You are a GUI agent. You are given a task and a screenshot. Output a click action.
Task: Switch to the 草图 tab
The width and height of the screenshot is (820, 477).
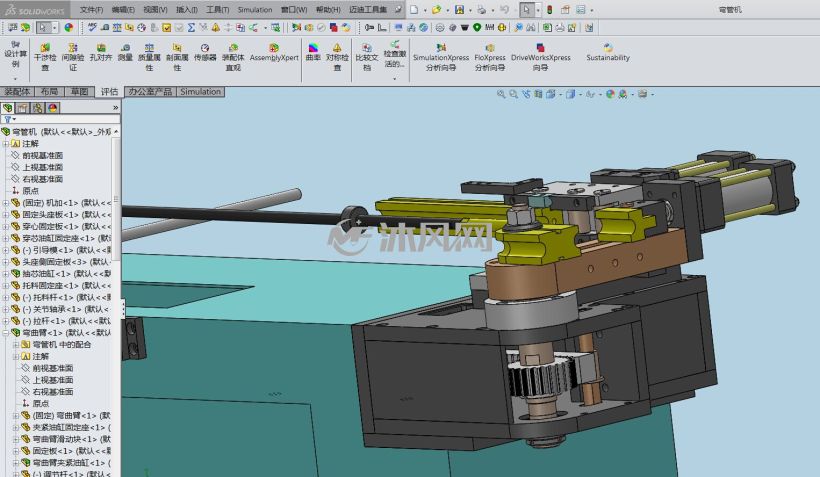pyautogui.click(x=79, y=92)
